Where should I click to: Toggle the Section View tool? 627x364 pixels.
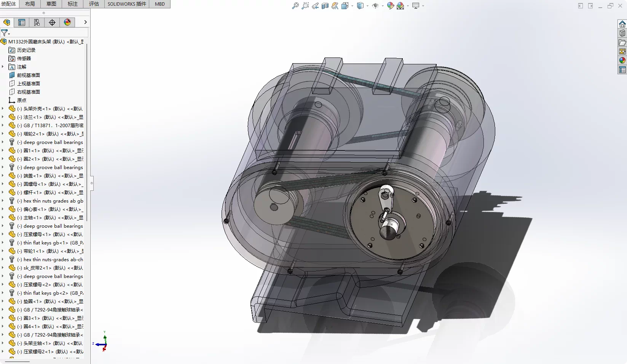pos(325,6)
